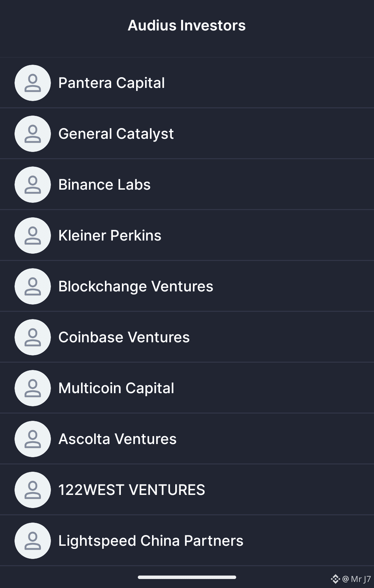Image resolution: width=374 pixels, height=588 pixels.
Task: Open the General Catalyst investor entry
Action: pos(187,134)
